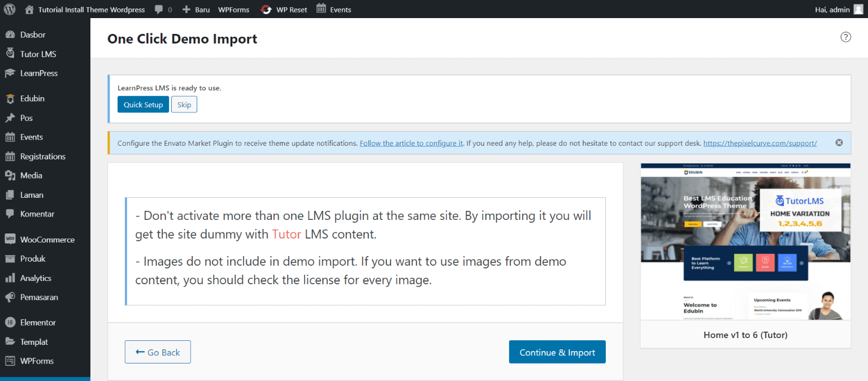
Task: Open the comments bubble icon in admin bar
Action: [x=158, y=10]
